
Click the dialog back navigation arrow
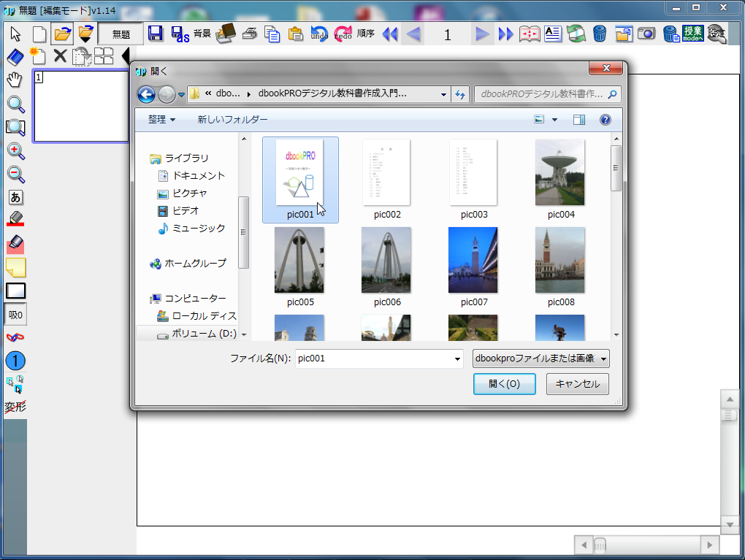pos(146,94)
